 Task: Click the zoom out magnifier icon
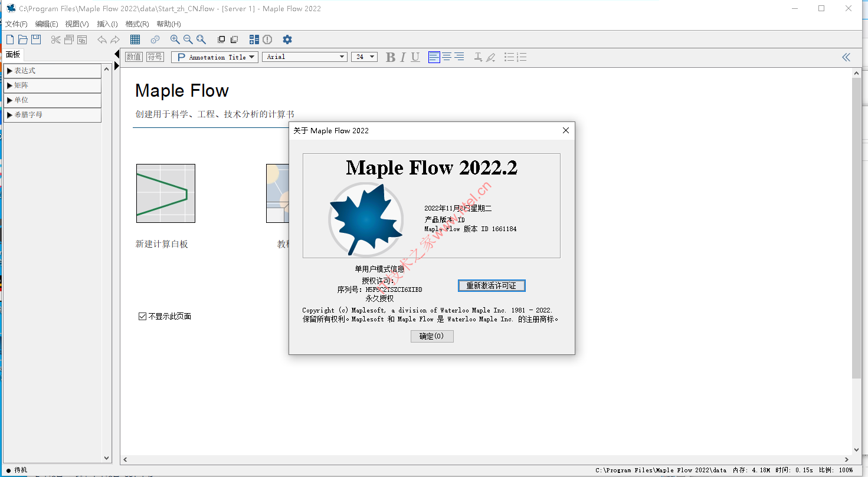tap(188, 40)
